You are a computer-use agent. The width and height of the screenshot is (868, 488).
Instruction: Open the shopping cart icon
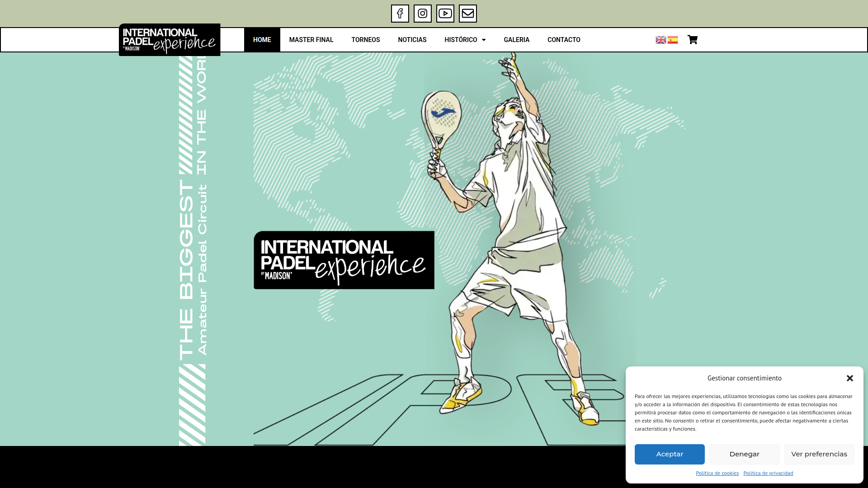click(x=692, y=40)
